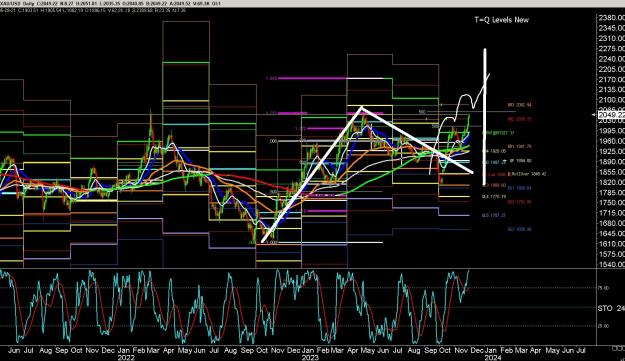Screen dimensions: 625x361
Task: Click the 1960.00 price axis label
Action: (x=611, y=141)
